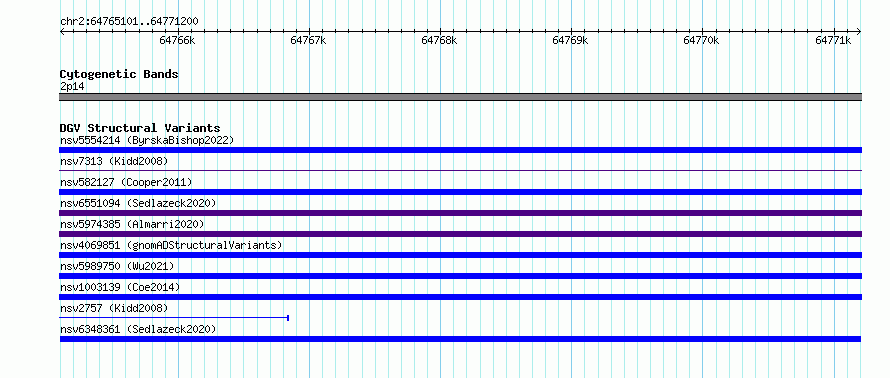Click the nsv5974385 (Almarri2020) label
Viewport: 890px width, 378px height.
tap(132, 224)
